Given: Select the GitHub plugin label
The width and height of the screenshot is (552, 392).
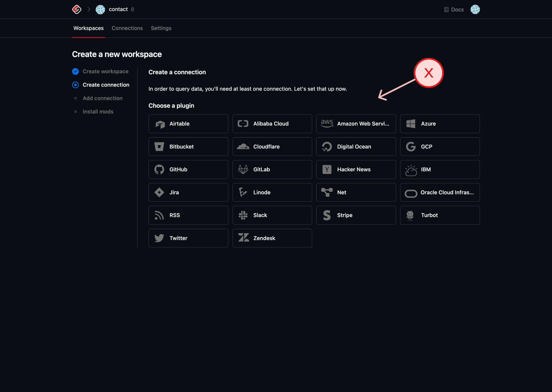Looking at the screenshot, I should click(x=178, y=170).
